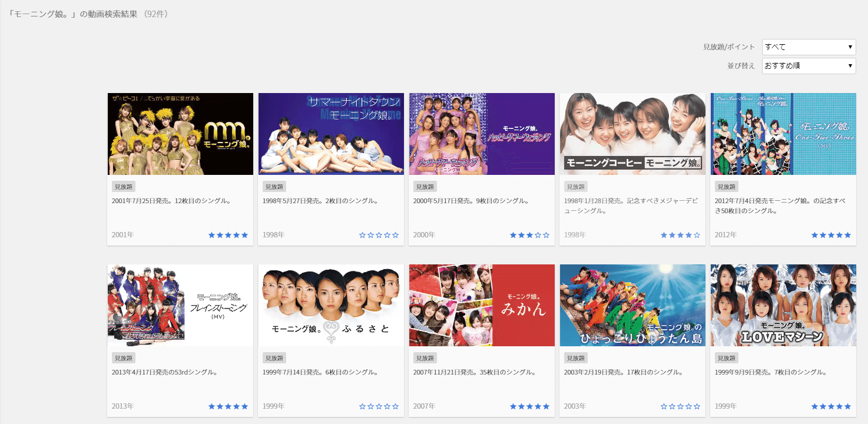Click the result count (92件)
868x424 pixels.
coord(155,14)
